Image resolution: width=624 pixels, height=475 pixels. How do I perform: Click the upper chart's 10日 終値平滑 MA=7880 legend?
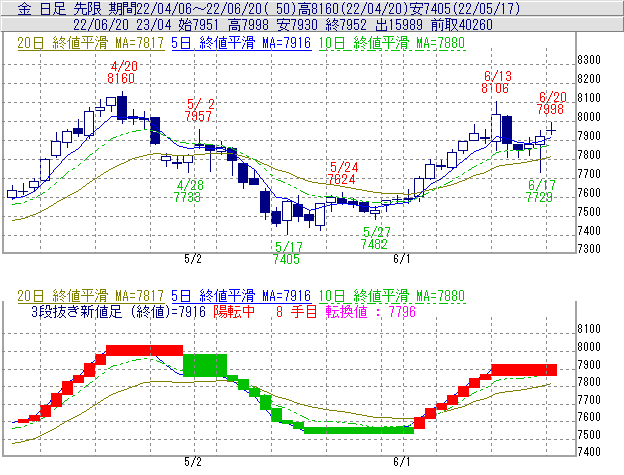click(x=392, y=43)
